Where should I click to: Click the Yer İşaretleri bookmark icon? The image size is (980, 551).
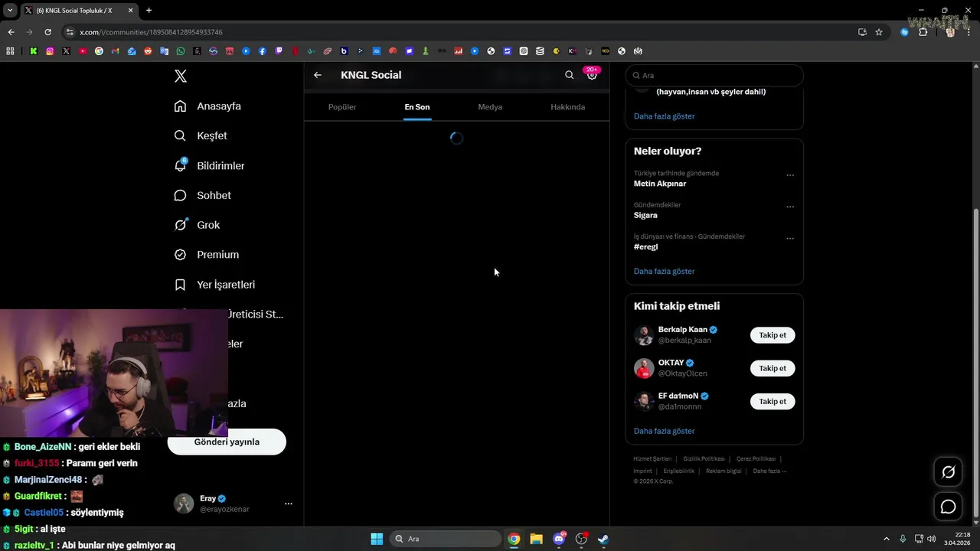pos(180,285)
